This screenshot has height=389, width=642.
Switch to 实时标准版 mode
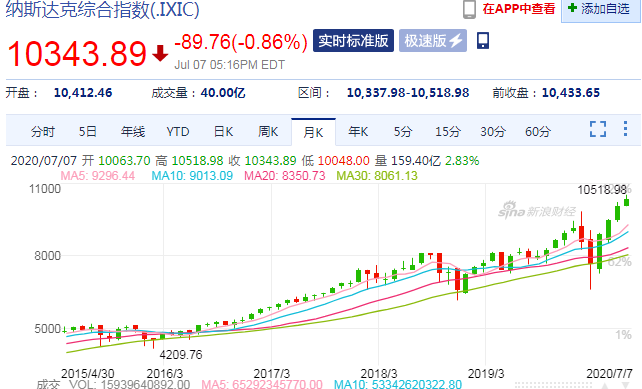(353, 41)
